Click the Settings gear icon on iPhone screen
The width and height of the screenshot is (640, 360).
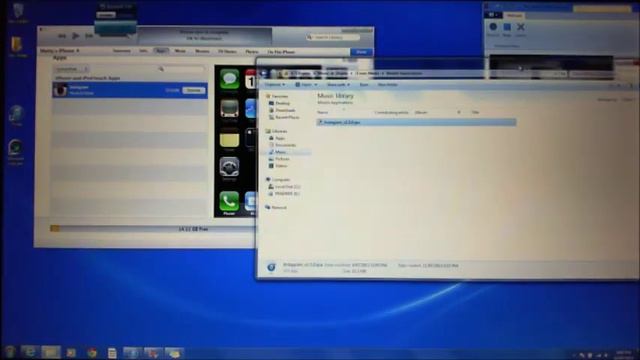click(229, 167)
